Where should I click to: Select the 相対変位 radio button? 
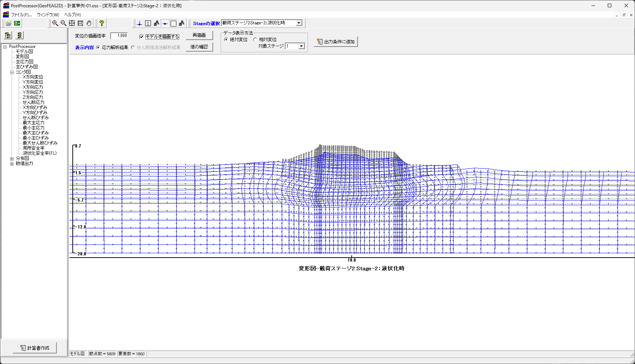click(x=255, y=40)
